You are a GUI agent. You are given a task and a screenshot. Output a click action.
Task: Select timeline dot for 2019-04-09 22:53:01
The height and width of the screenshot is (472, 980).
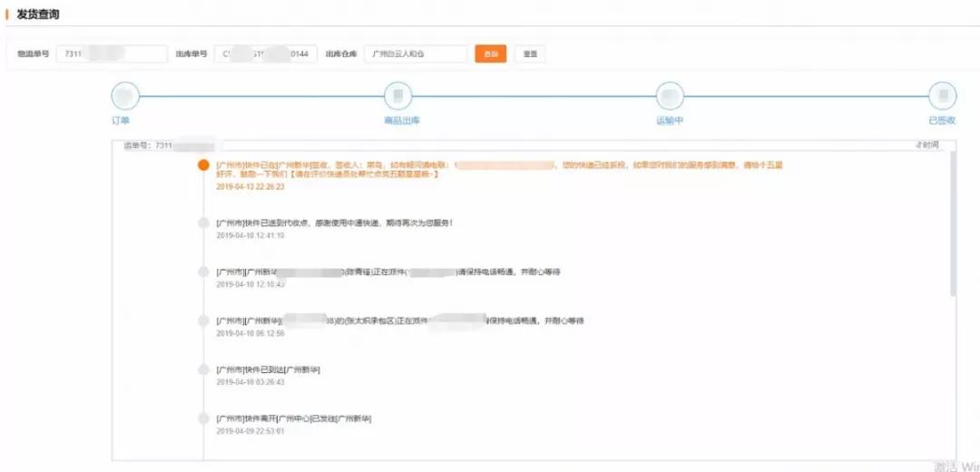[x=203, y=418]
